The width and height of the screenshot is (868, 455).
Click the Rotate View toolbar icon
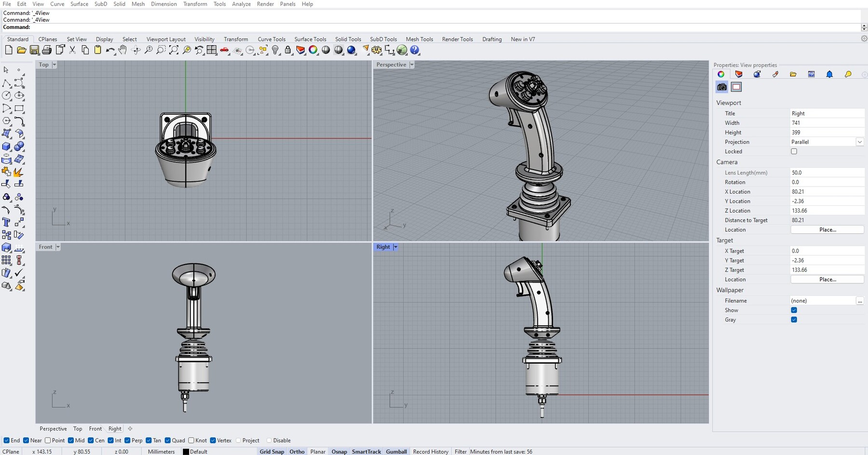(135, 50)
